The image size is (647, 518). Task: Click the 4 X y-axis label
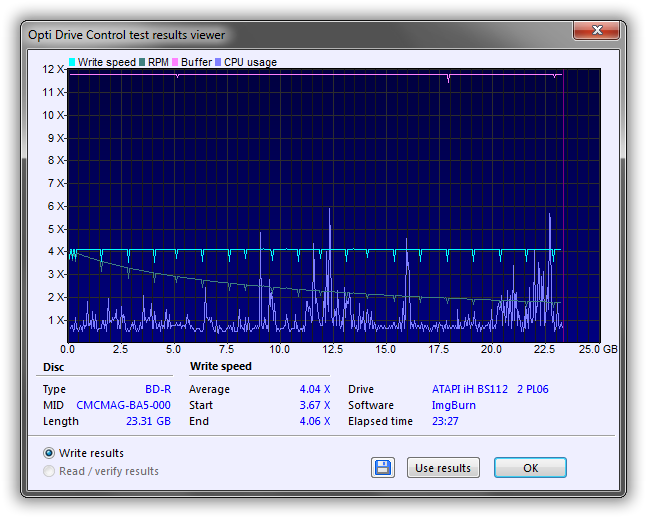(57, 251)
